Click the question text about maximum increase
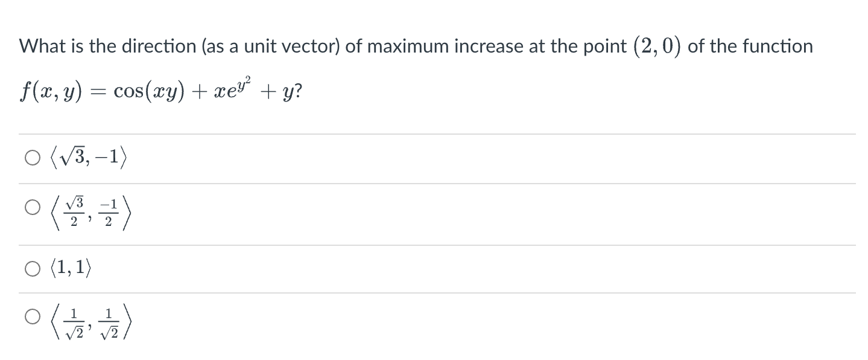Screen dimensions: 868x360 tap(414, 46)
